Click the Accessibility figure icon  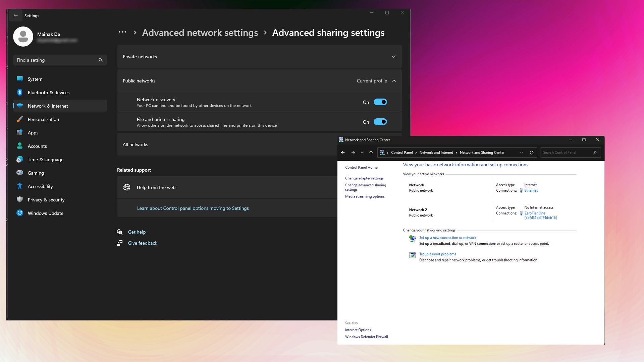coord(20,186)
